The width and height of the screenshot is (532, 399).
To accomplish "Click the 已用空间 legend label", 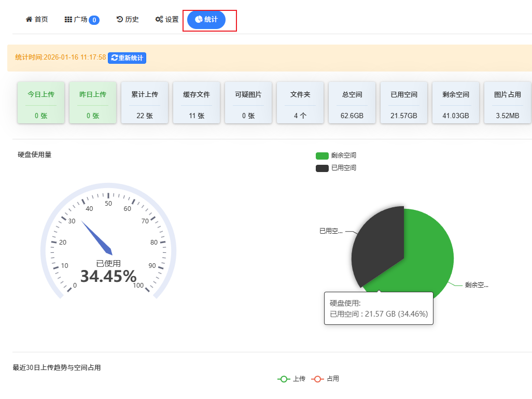I will click(x=344, y=168).
